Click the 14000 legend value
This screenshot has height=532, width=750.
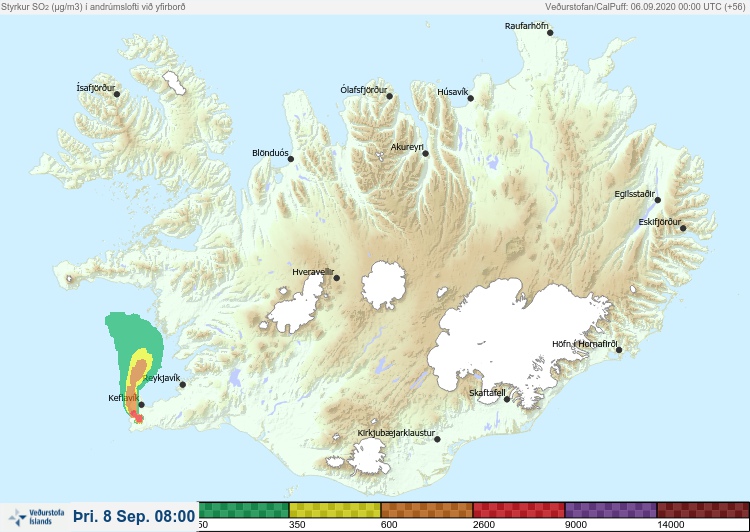click(671, 525)
